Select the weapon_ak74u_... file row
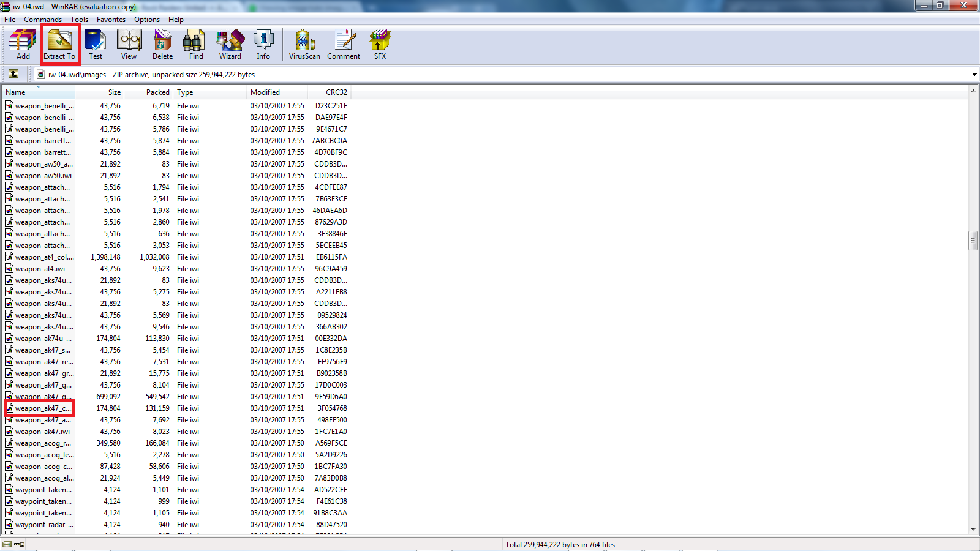980x551 pixels. click(176, 339)
